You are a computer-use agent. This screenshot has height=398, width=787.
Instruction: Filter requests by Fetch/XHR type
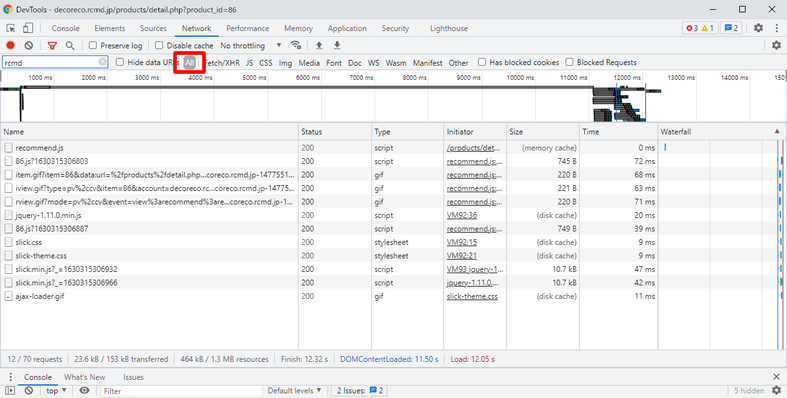[x=222, y=63]
